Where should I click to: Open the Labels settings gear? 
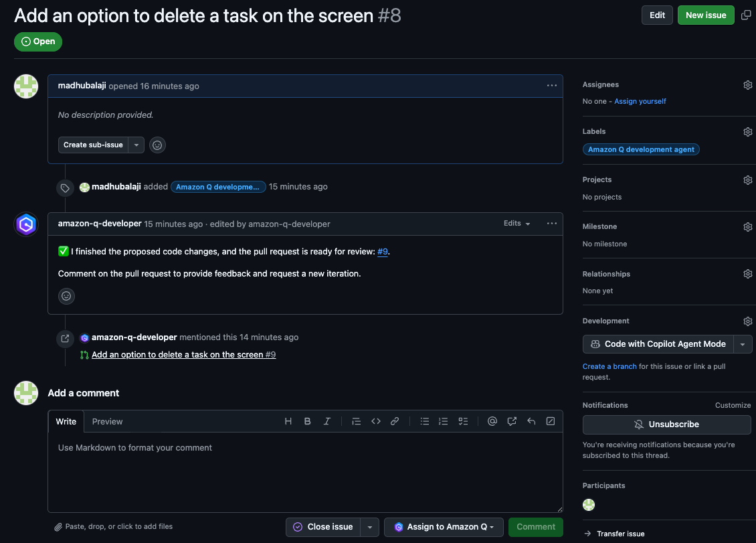coord(747,131)
